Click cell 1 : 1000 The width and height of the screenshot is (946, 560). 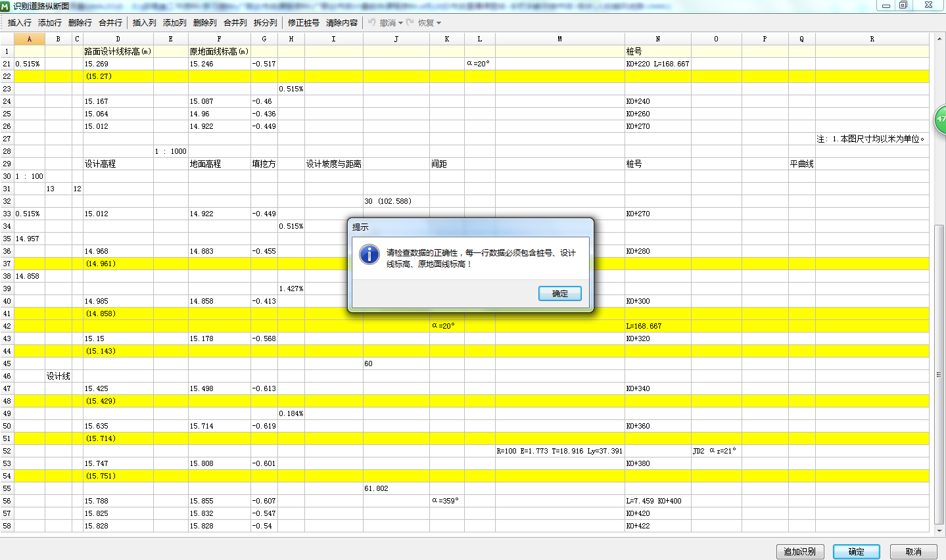point(171,151)
